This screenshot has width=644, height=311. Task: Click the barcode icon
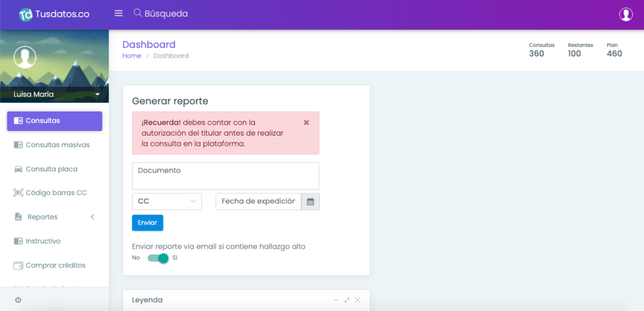point(18,193)
